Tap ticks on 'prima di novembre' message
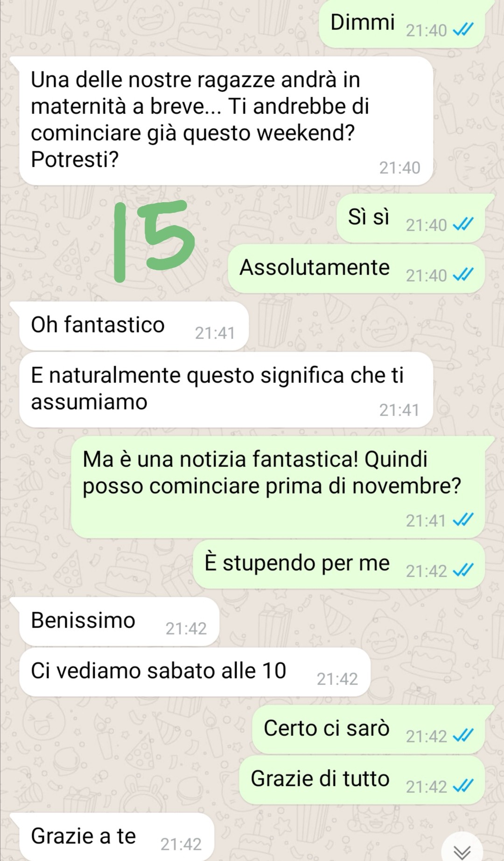Screen dimensions: 504x861 coord(464,520)
